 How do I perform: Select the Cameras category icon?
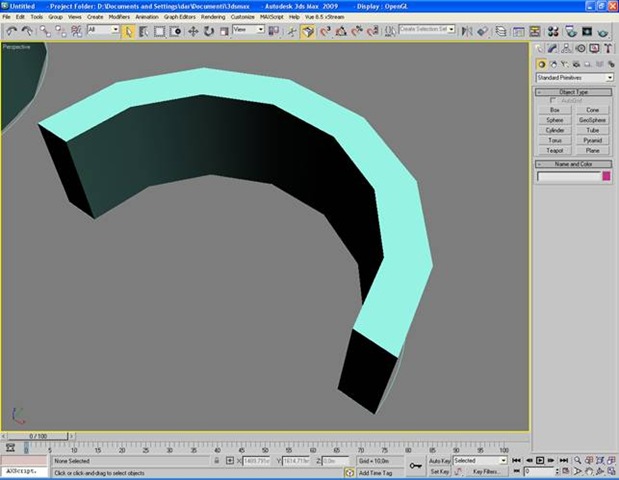[x=574, y=63]
